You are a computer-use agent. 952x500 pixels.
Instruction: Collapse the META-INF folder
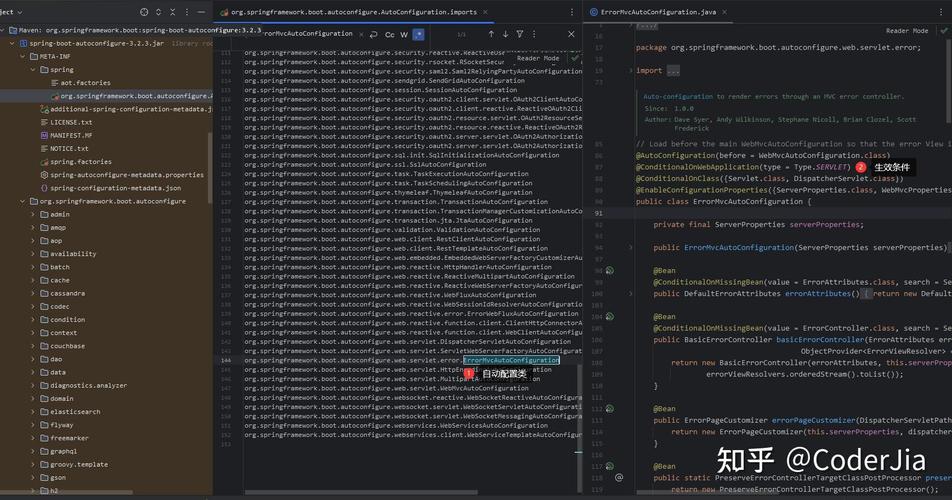[x=22, y=56]
